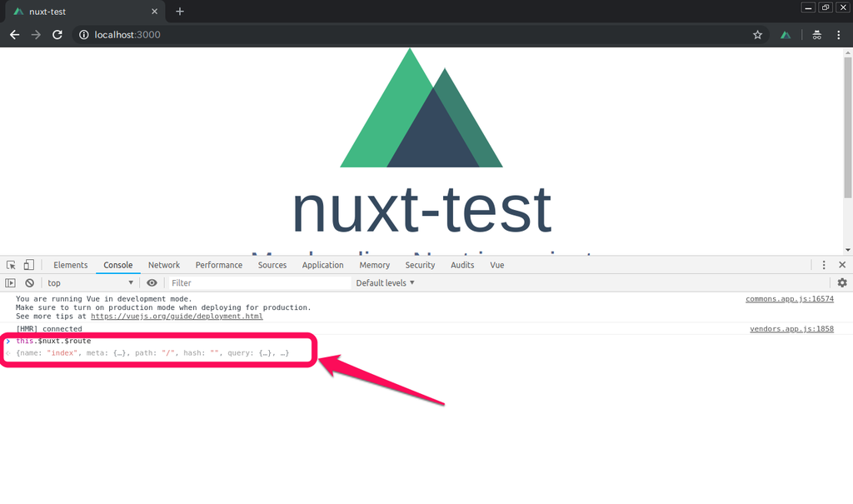
Task: Click the page vertical scrollbar thumb
Action: coord(847,127)
